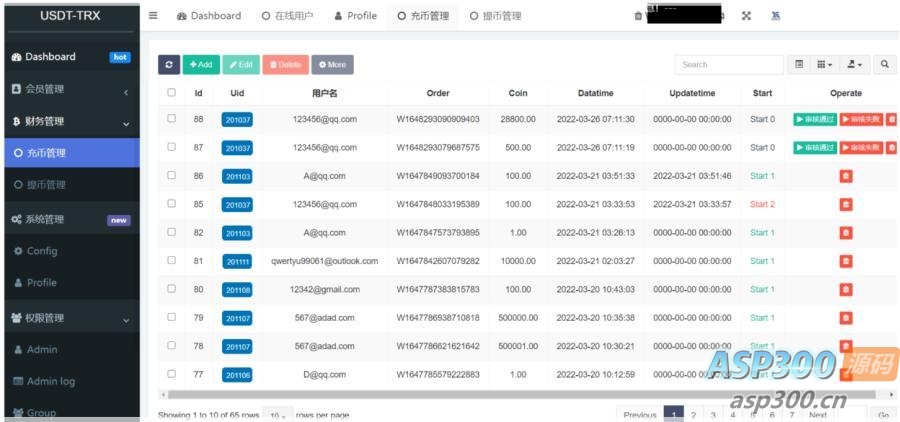Open the More dropdown button
Viewport: 900px width, 422px height.
click(332, 64)
